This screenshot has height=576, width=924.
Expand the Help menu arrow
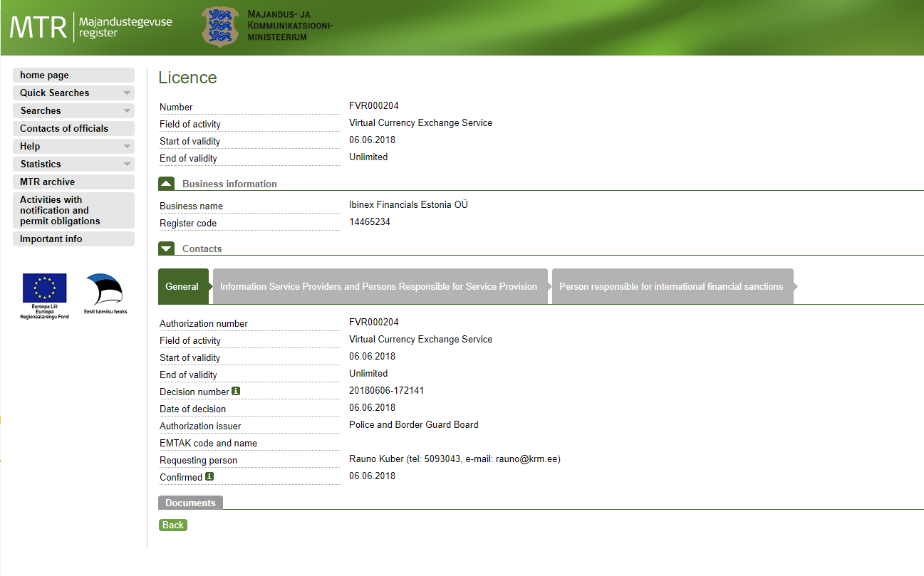127,147
